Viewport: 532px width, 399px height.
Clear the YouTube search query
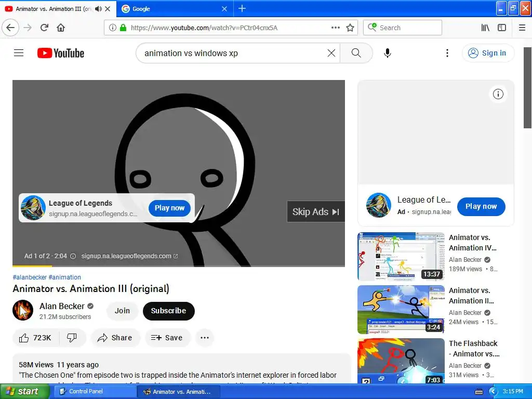point(331,53)
